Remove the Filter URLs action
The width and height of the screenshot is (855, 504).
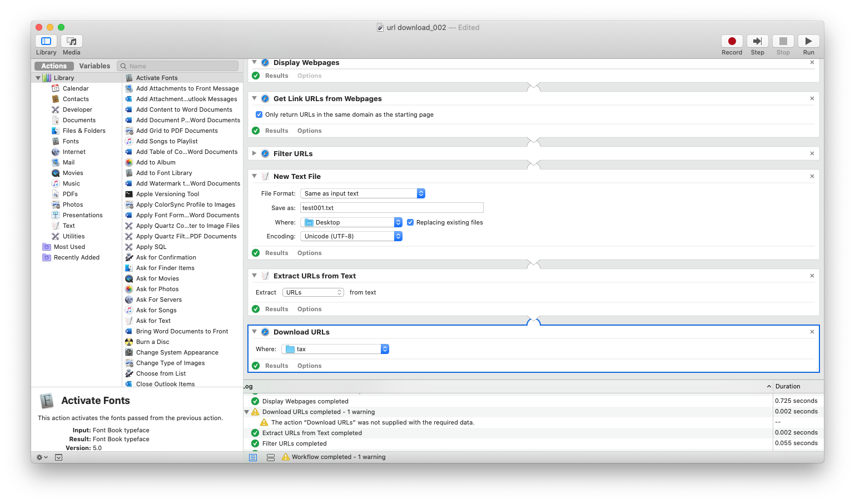click(812, 153)
